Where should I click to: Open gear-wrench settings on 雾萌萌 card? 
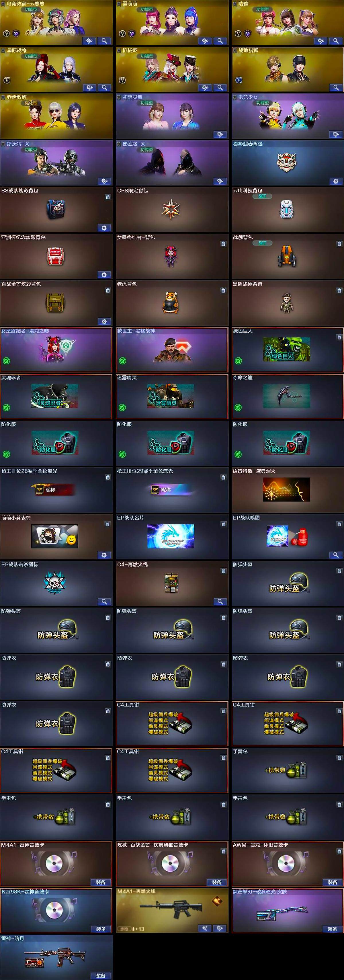205,41
